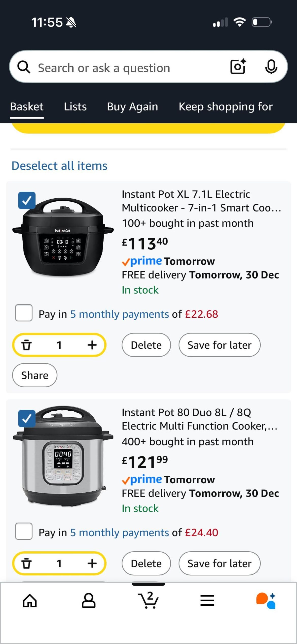Deselect the Instant Pot 80 Duo checkbox
297x644 pixels.
pos(26,419)
